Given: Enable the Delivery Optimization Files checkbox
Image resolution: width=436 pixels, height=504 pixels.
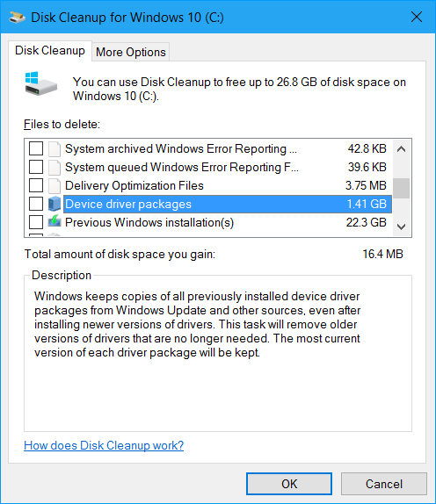Looking at the screenshot, I should [x=36, y=185].
